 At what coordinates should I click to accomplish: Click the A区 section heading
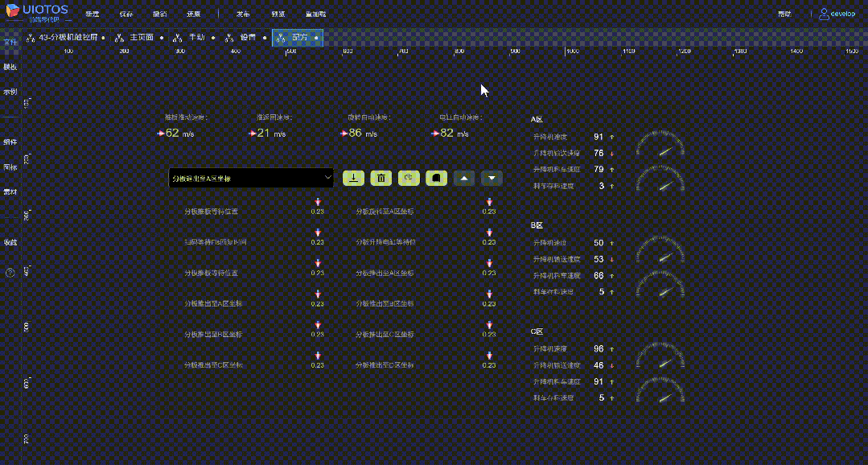(x=537, y=119)
